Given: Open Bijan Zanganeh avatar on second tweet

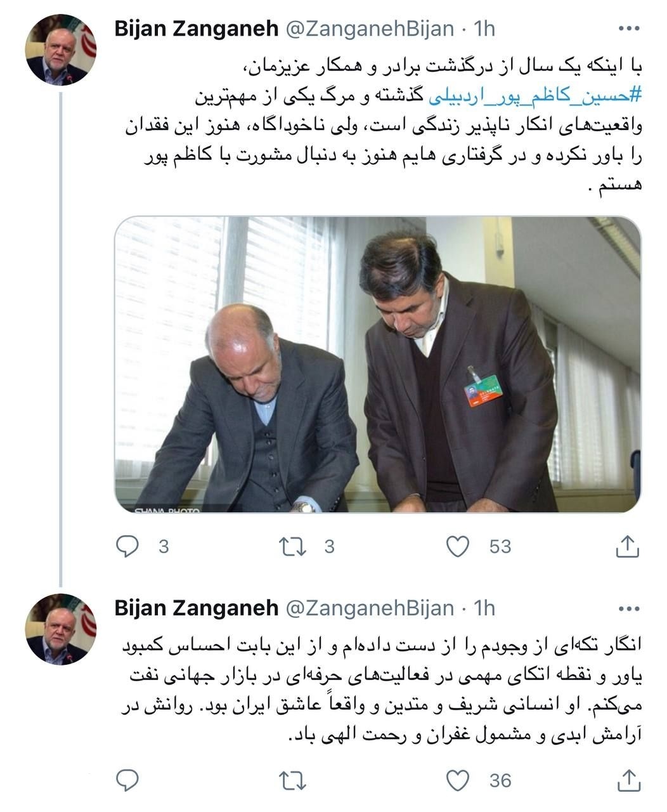Looking at the screenshot, I should 61,629.
